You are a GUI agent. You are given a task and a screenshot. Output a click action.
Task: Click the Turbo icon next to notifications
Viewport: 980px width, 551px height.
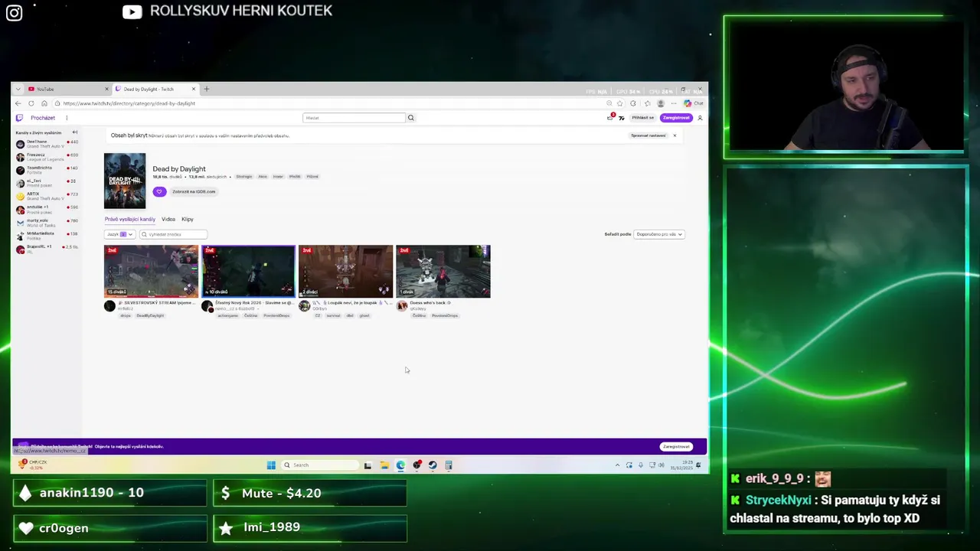(622, 118)
